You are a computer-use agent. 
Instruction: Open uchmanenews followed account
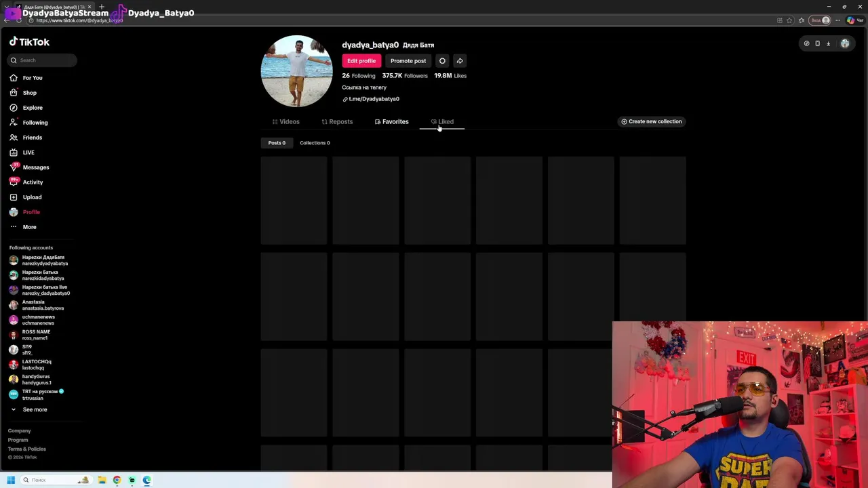33,320
